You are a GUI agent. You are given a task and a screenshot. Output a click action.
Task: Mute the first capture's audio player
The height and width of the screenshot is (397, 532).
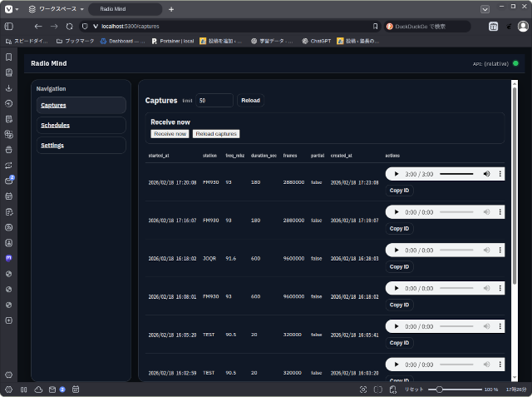[x=486, y=174]
